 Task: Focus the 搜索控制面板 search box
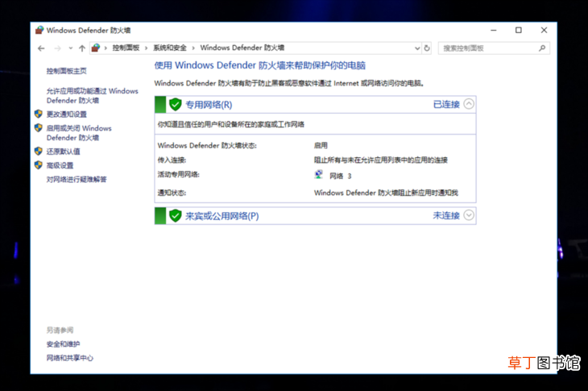click(494, 48)
